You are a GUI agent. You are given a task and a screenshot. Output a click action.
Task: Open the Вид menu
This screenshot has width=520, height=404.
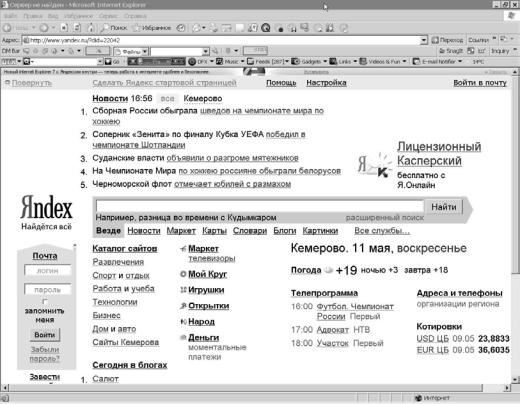point(53,16)
